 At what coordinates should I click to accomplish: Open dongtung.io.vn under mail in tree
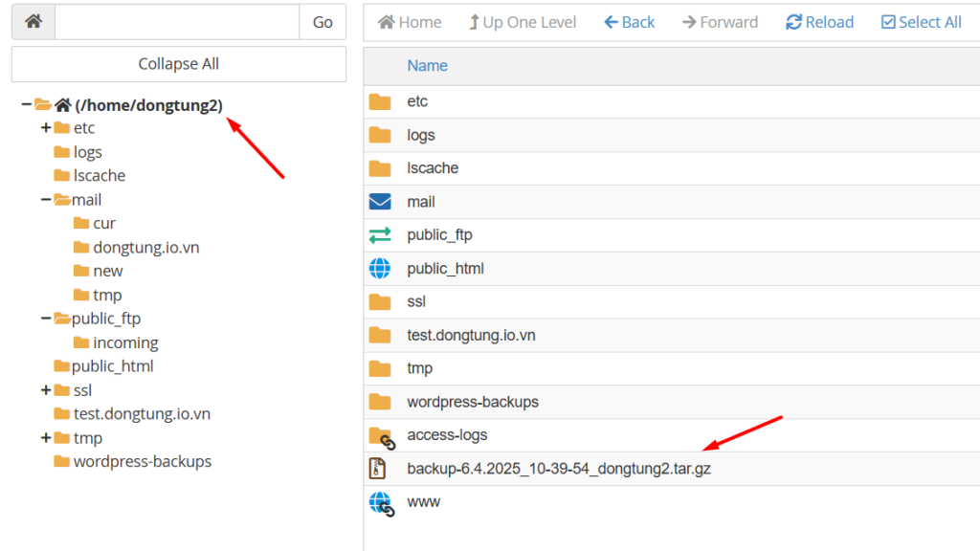tap(146, 248)
